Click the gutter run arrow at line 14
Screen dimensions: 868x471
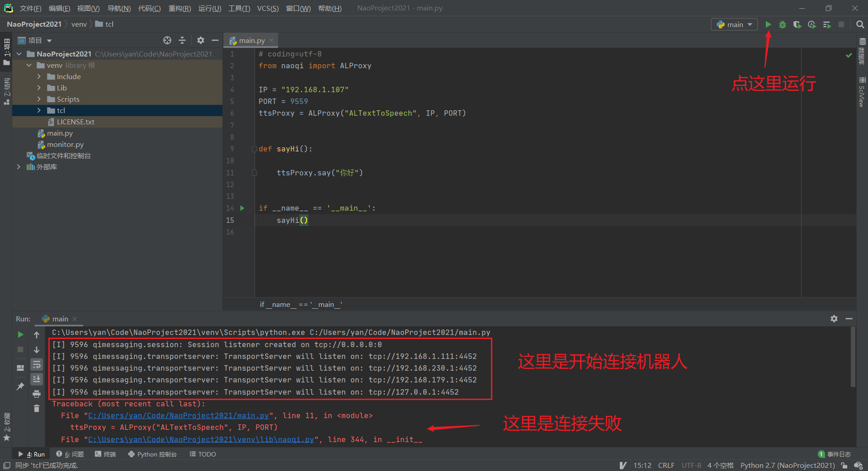[242, 208]
